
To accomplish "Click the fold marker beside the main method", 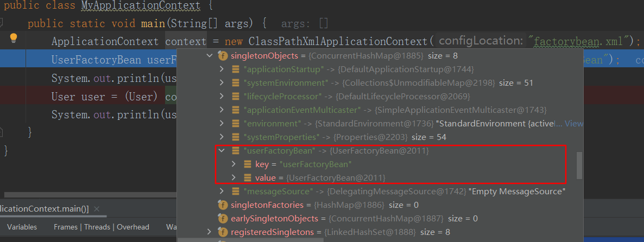I will (2, 23).
